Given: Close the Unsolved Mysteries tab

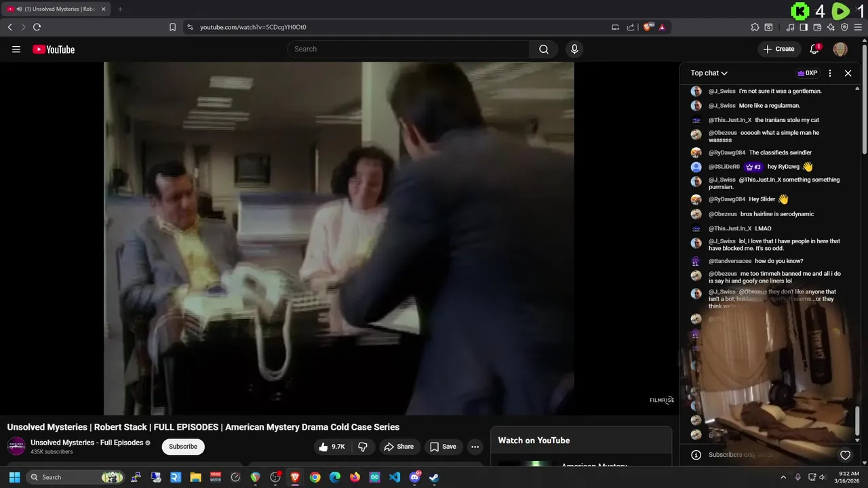Looking at the screenshot, I should 103,9.
